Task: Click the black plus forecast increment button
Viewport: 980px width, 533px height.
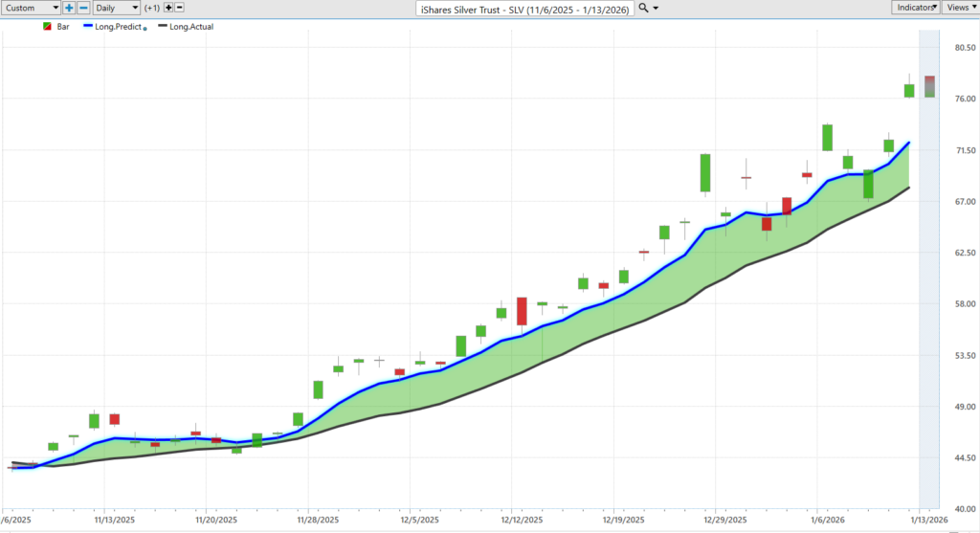Action: pos(168,8)
